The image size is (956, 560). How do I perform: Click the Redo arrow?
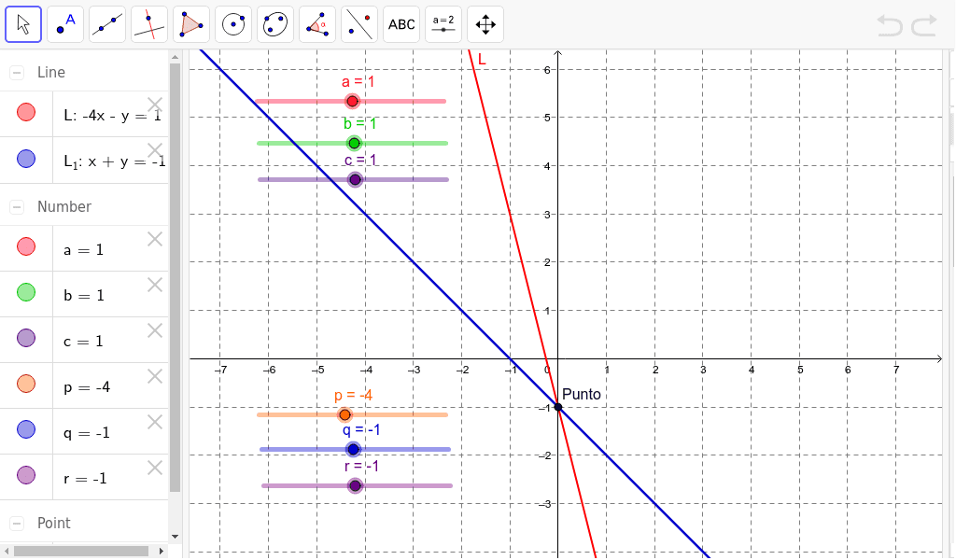[x=924, y=25]
